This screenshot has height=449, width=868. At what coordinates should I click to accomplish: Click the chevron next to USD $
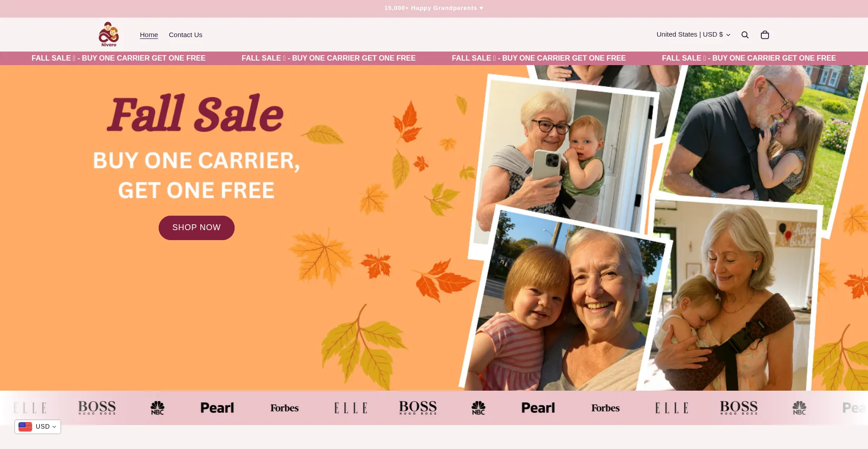[x=728, y=35]
